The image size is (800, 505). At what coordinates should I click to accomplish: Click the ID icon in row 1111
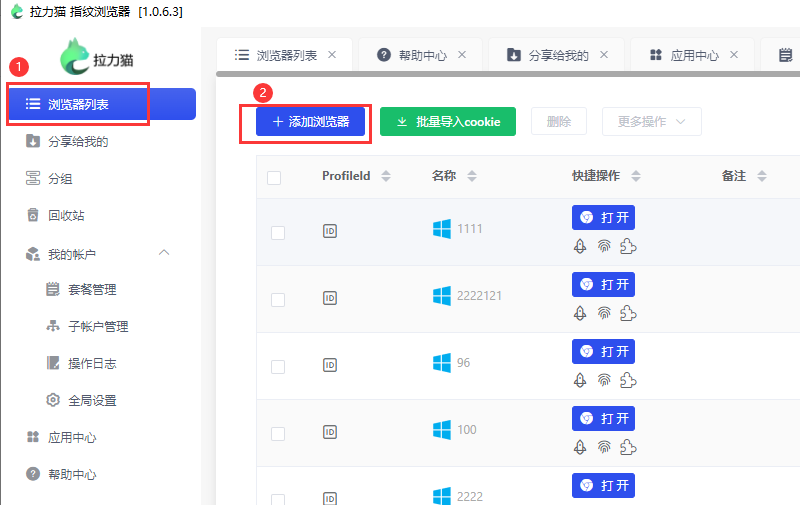[x=330, y=231]
